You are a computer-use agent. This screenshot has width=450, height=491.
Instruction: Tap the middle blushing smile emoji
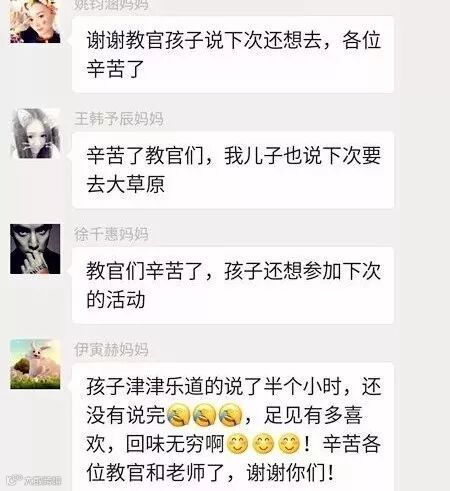[x=263, y=444]
